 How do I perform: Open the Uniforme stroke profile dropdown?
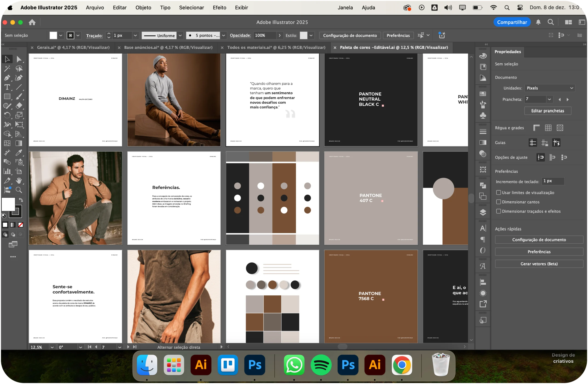click(180, 36)
